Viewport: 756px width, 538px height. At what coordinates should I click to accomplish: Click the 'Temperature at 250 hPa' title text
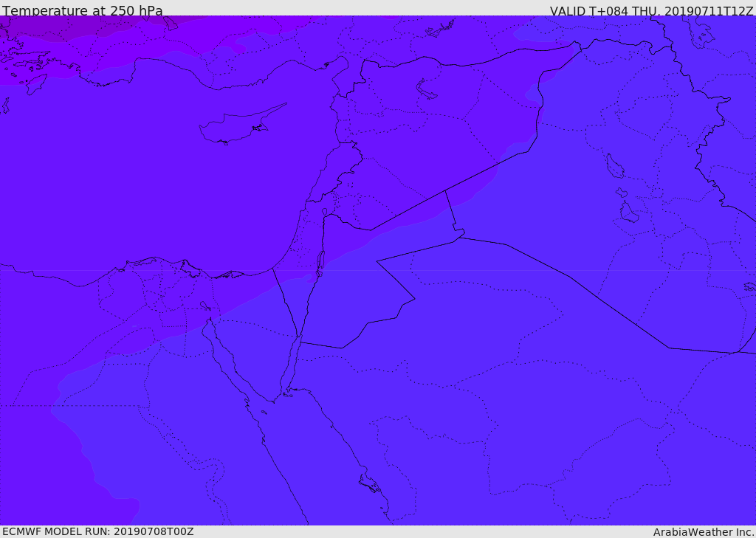pos(83,10)
